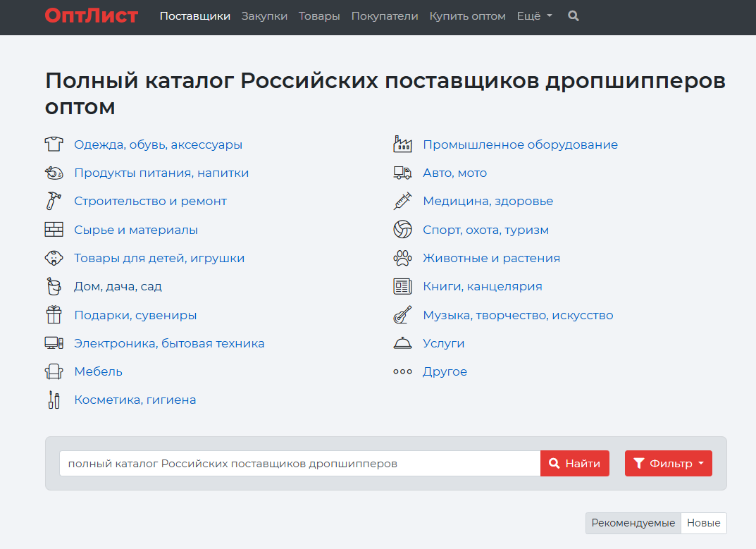756x549 pixels.
Task: Select the Рекомендуемые sorting option
Action: pyautogui.click(x=632, y=523)
